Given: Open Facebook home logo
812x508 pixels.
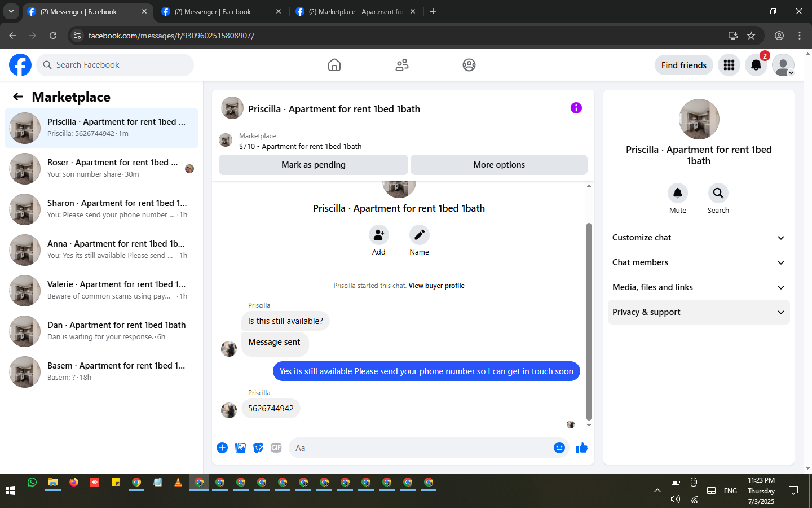Looking at the screenshot, I should (x=20, y=65).
